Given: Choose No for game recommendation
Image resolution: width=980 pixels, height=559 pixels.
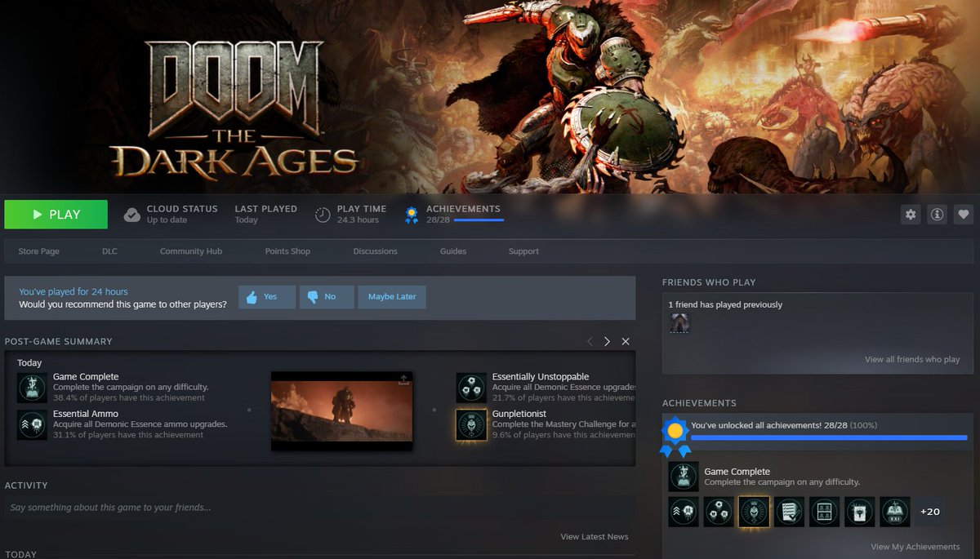Looking at the screenshot, I should (x=327, y=297).
